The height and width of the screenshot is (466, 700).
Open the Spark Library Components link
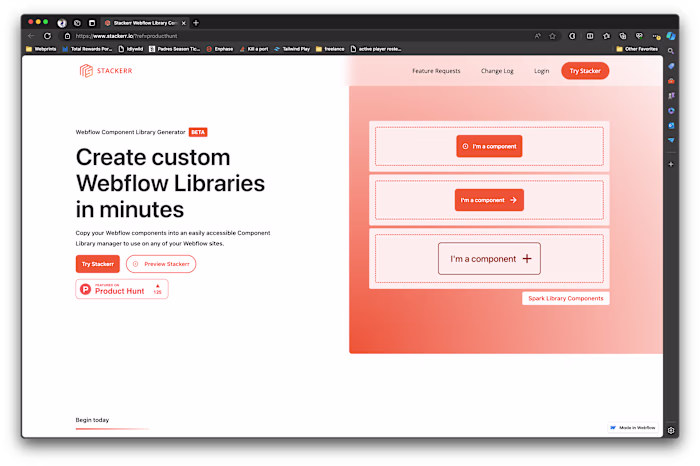point(566,298)
